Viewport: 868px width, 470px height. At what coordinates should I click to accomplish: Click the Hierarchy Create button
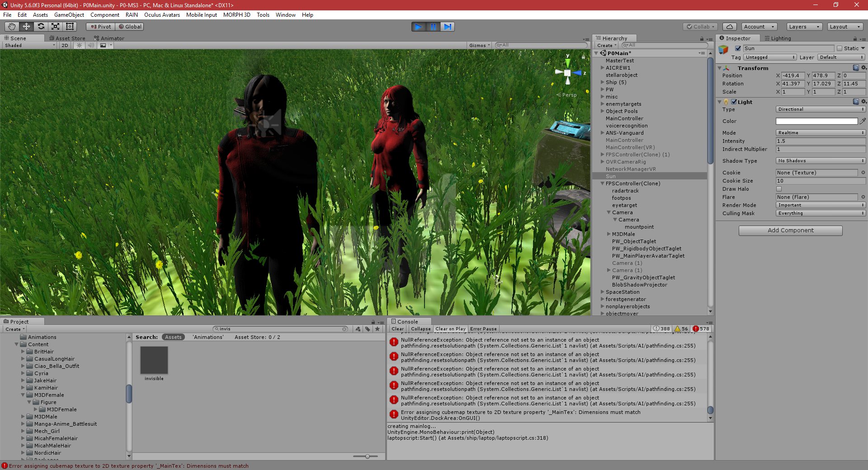pos(607,45)
